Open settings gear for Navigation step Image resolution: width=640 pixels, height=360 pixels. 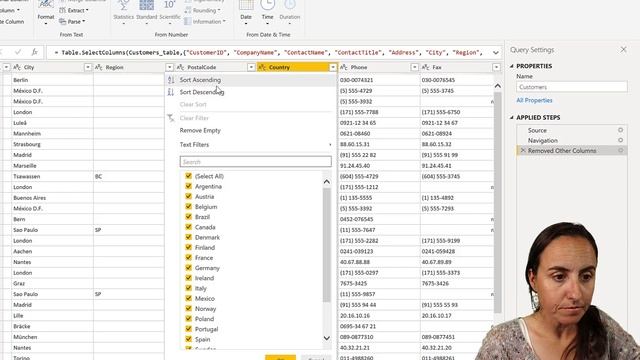pyautogui.click(x=620, y=140)
